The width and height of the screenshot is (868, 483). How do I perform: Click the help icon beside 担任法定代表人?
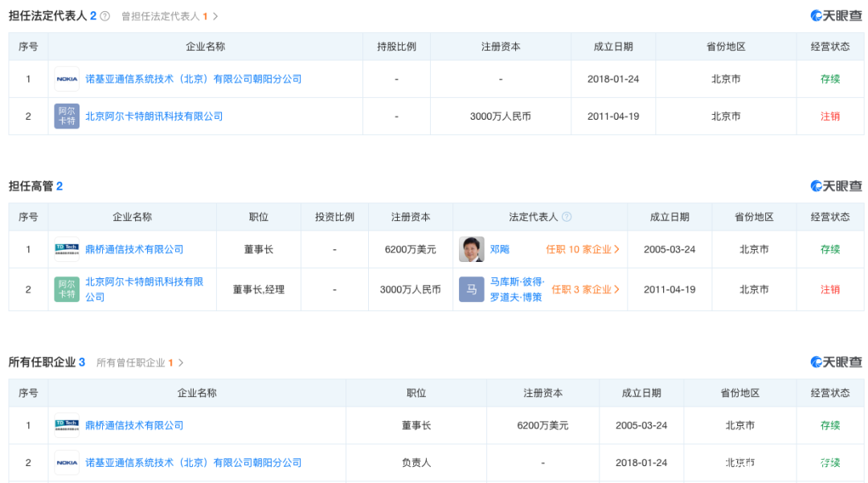pos(104,16)
